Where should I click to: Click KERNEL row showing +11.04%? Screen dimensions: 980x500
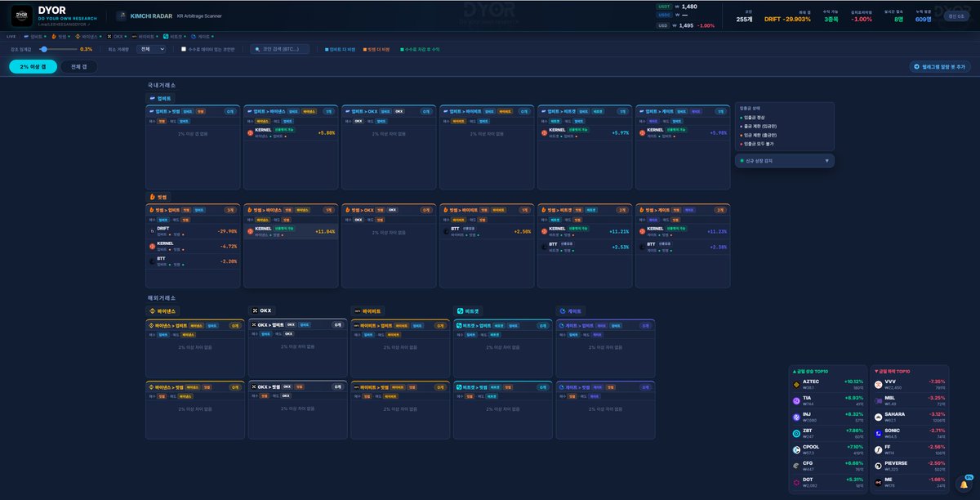tap(291, 231)
